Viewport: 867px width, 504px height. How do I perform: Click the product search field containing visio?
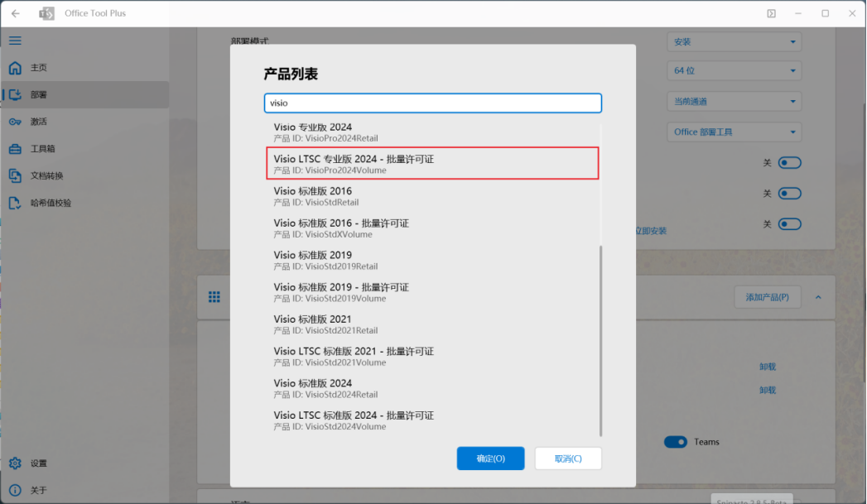(x=433, y=103)
